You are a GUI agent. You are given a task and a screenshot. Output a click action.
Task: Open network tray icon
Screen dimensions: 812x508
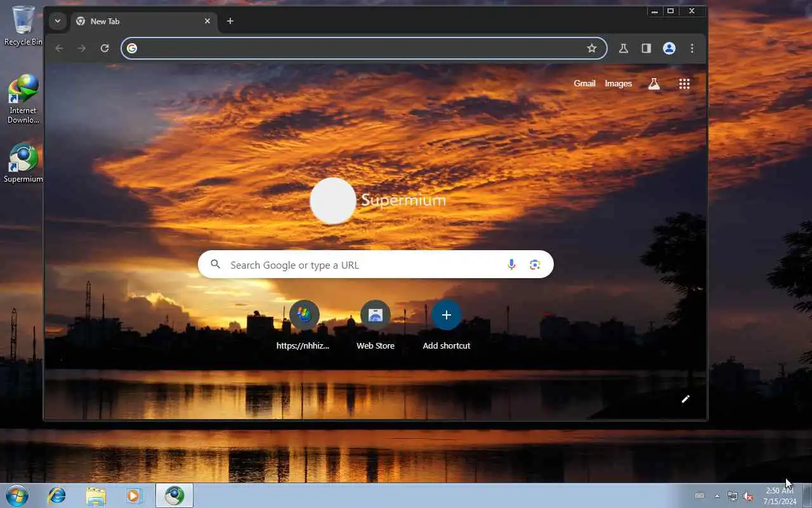[x=733, y=496]
